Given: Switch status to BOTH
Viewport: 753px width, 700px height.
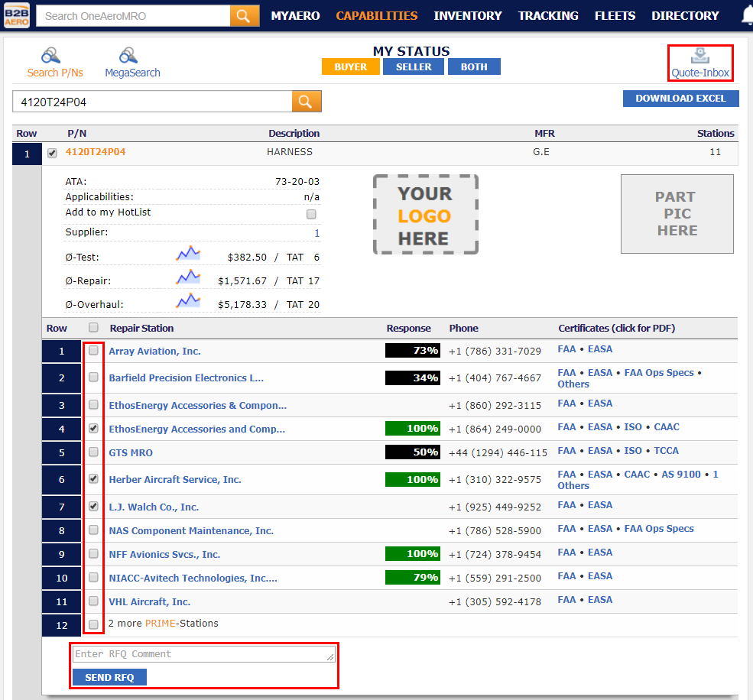Looking at the screenshot, I should coord(474,66).
